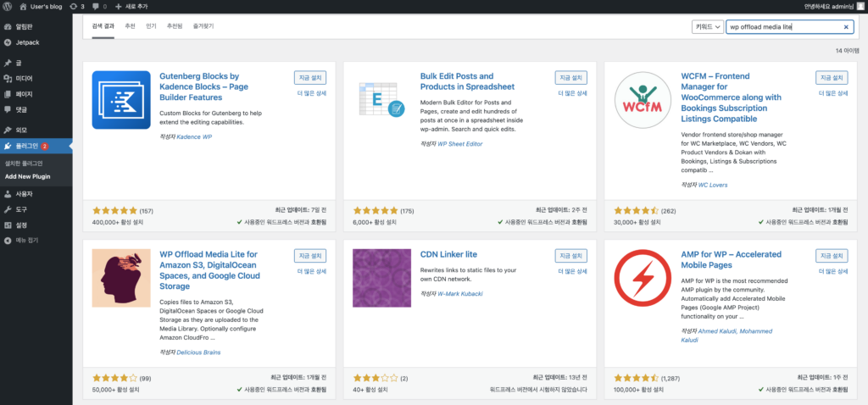Click the WP Offload Media Lite plugin icon
Screen dimensions: 868x405
point(121,278)
